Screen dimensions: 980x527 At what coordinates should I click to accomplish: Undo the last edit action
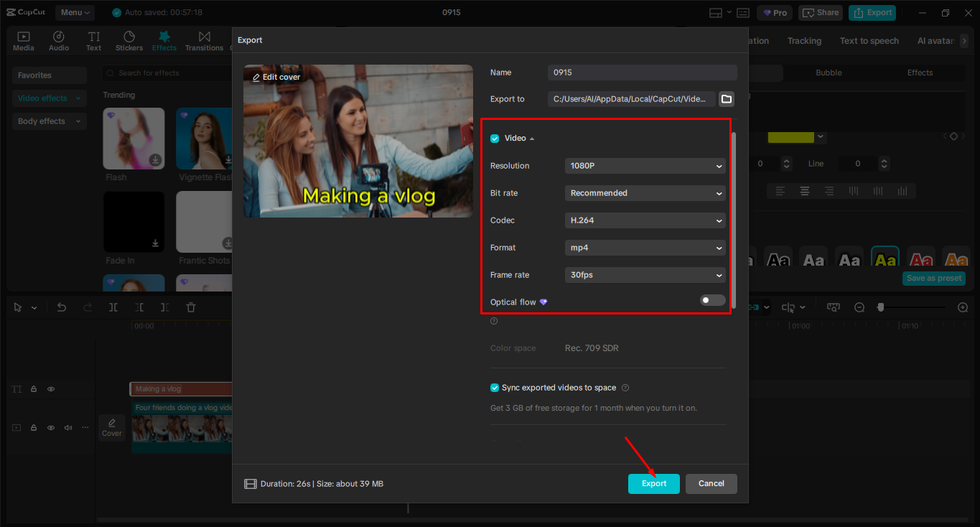point(62,307)
